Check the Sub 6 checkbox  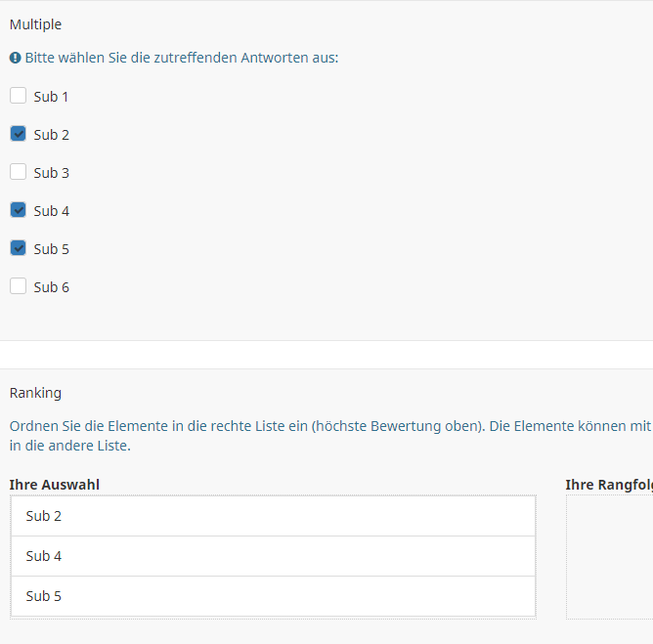pyautogui.click(x=18, y=286)
